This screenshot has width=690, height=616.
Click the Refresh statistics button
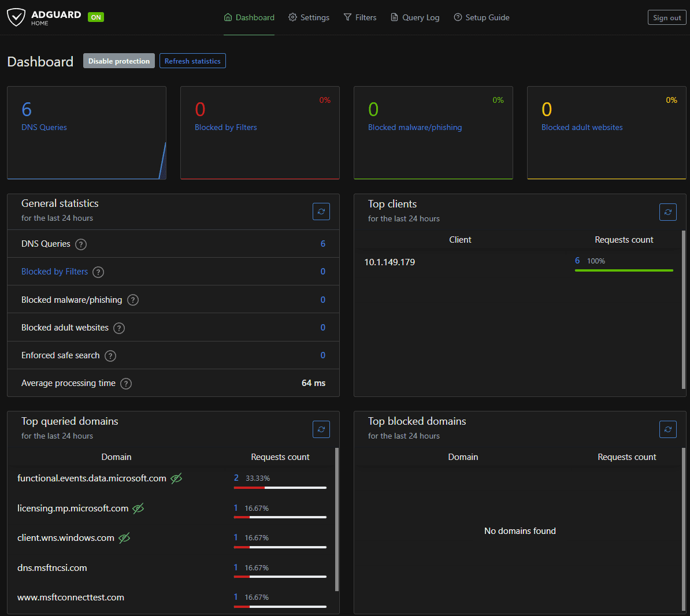click(x=192, y=61)
